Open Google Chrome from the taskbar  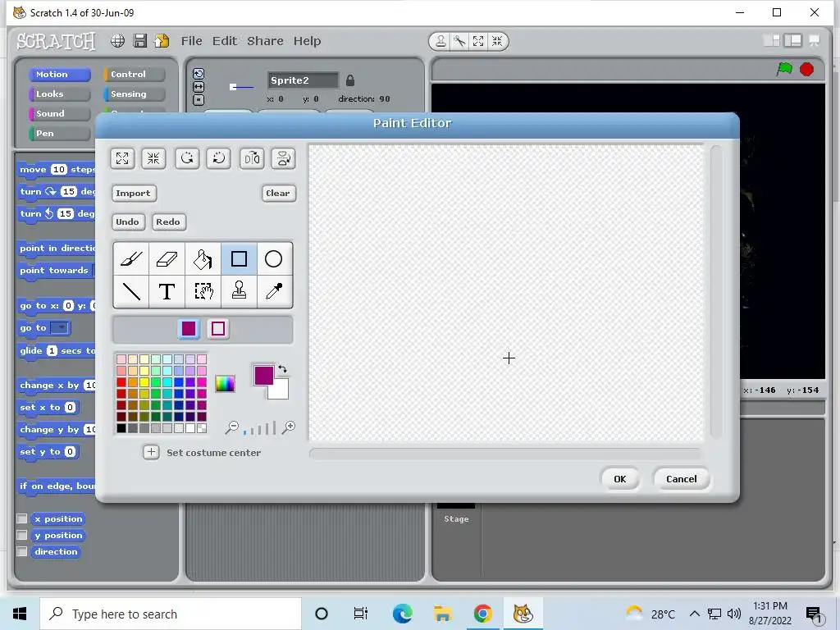(482, 614)
